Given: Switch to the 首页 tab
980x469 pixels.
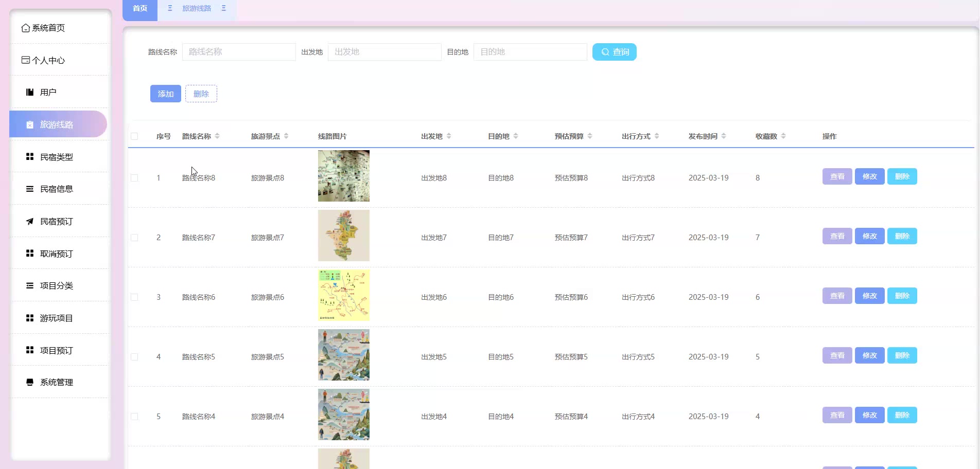Looking at the screenshot, I should [140, 9].
